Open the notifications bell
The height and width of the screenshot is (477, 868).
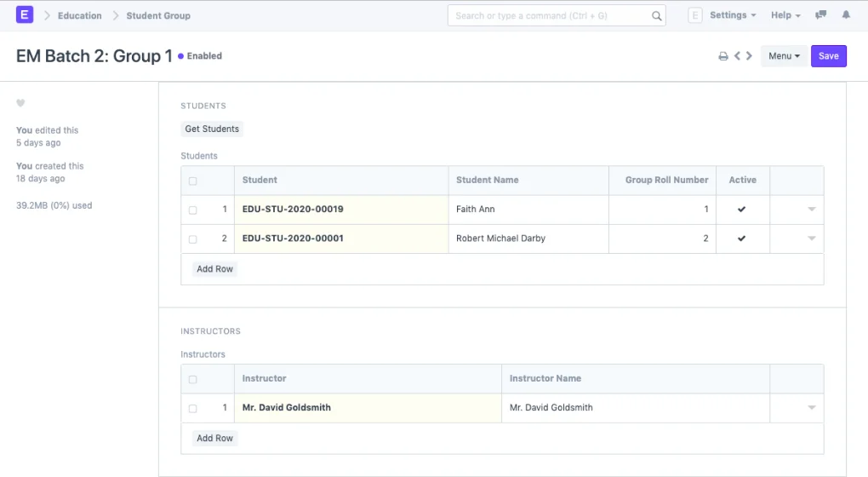pos(846,15)
